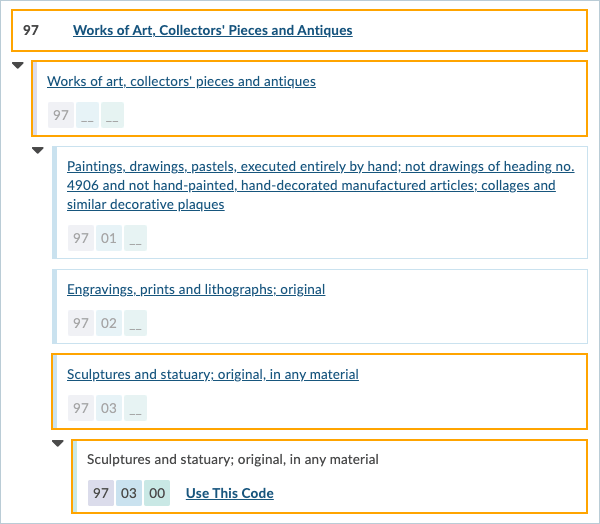This screenshot has width=600, height=524.
Task: Open the Works of Art chapter 97 heading link
Action: (x=212, y=30)
